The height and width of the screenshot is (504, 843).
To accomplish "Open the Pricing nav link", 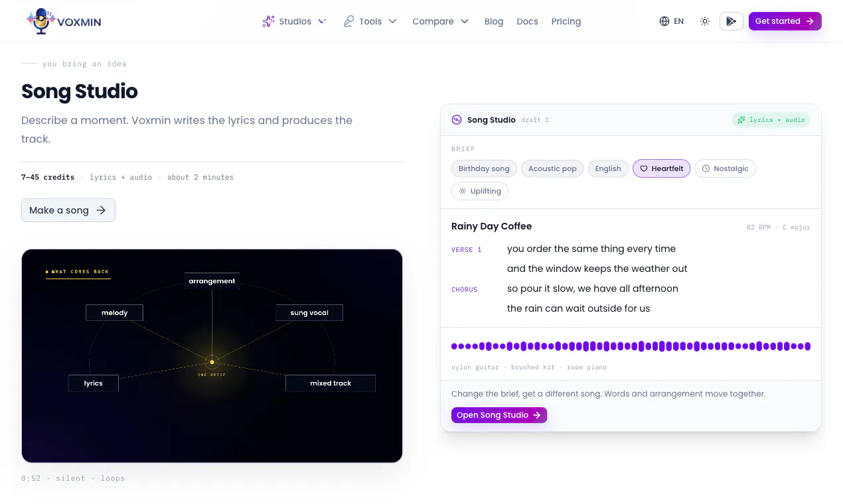I will 566,21.
